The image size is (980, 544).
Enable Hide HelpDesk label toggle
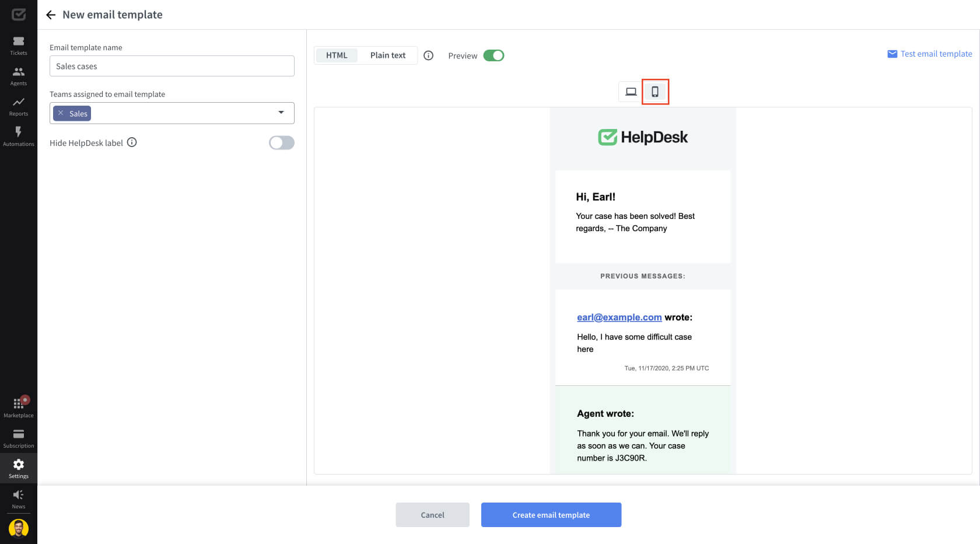[x=282, y=142]
